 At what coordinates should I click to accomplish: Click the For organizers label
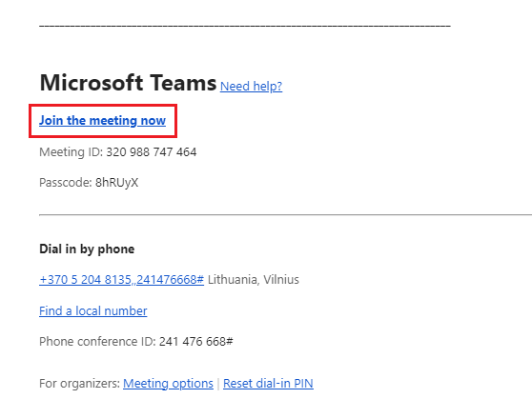pyautogui.click(x=80, y=384)
